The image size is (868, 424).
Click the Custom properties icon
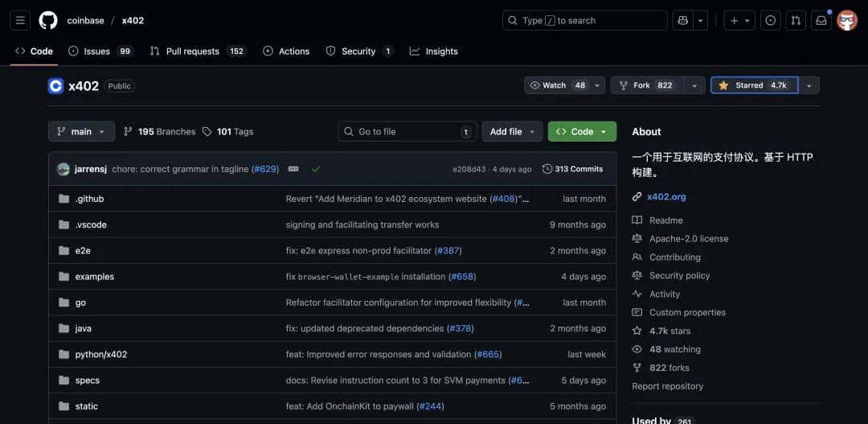click(x=637, y=312)
